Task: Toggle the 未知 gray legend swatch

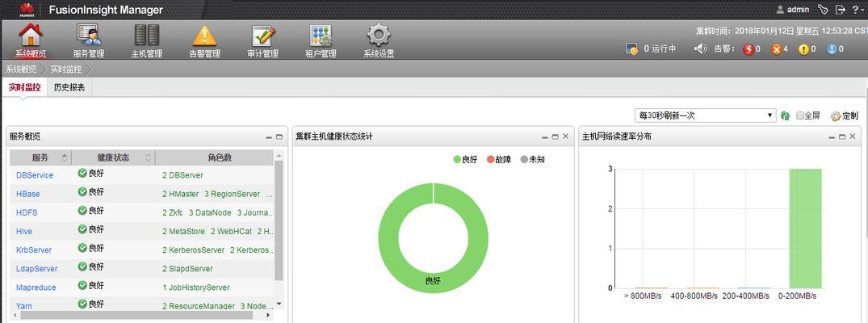Action: coord(524,160)
